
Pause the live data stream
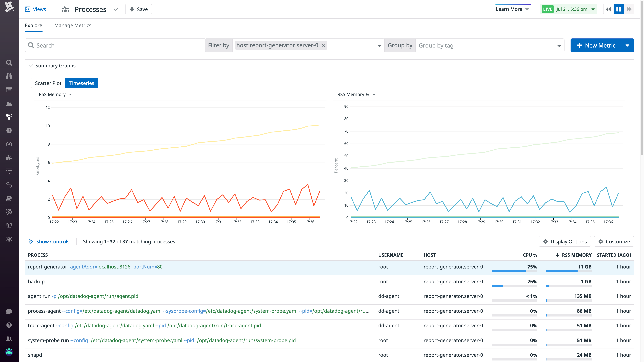pos(618,9)
